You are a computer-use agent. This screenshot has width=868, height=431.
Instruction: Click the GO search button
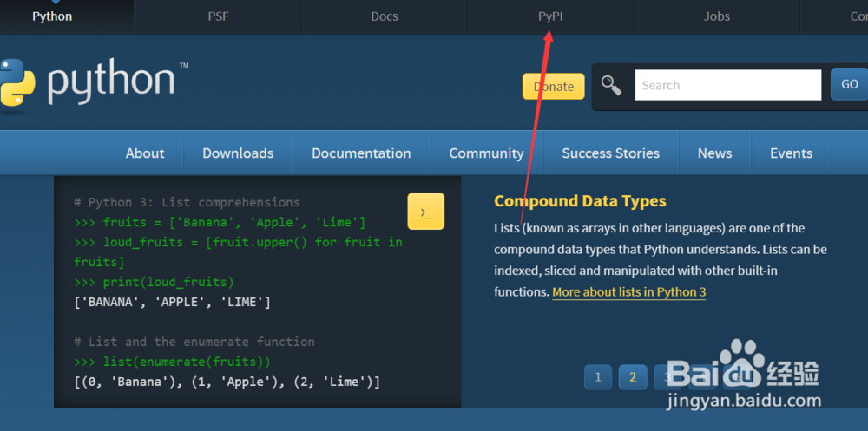(x=849, y=85)
